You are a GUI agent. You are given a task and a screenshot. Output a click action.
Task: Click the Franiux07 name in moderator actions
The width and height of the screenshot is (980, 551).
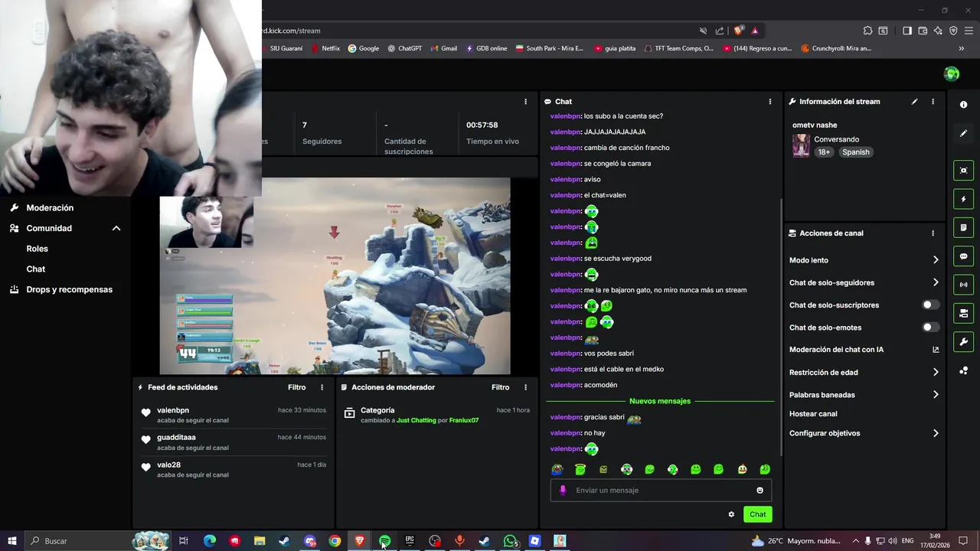(x=464, y=420)
